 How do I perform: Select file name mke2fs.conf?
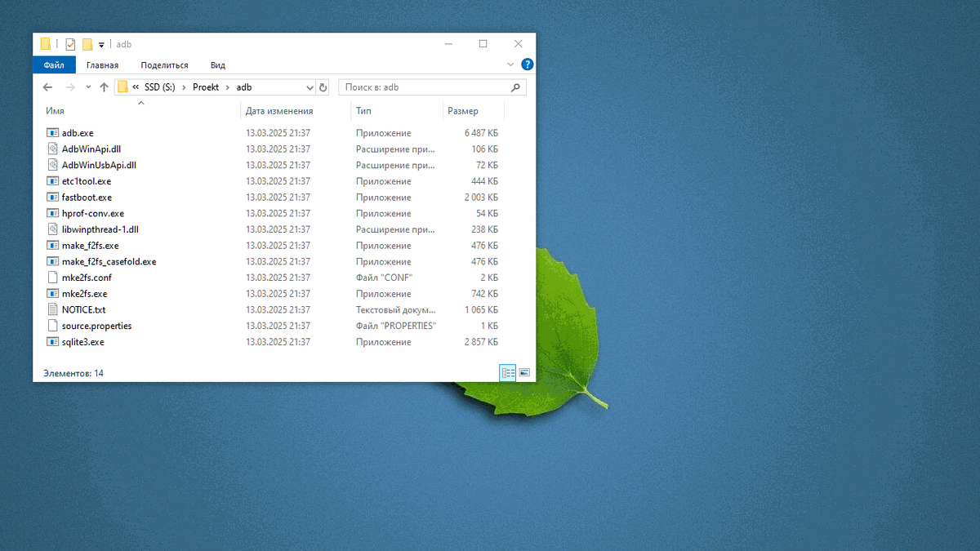tap(87, 278)
